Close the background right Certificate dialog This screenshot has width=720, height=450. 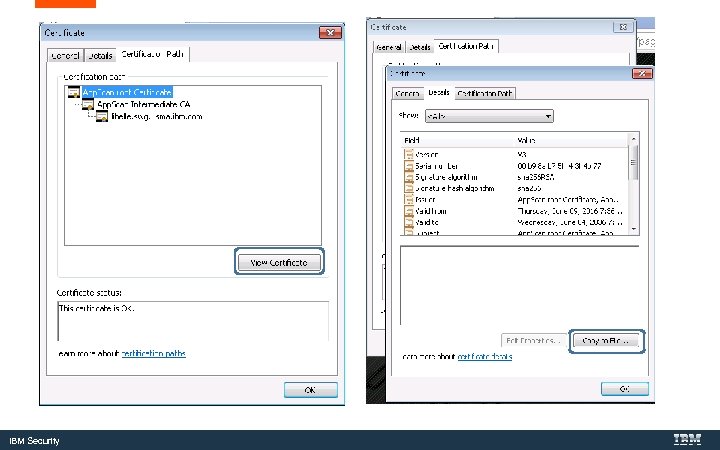(623, 27)
